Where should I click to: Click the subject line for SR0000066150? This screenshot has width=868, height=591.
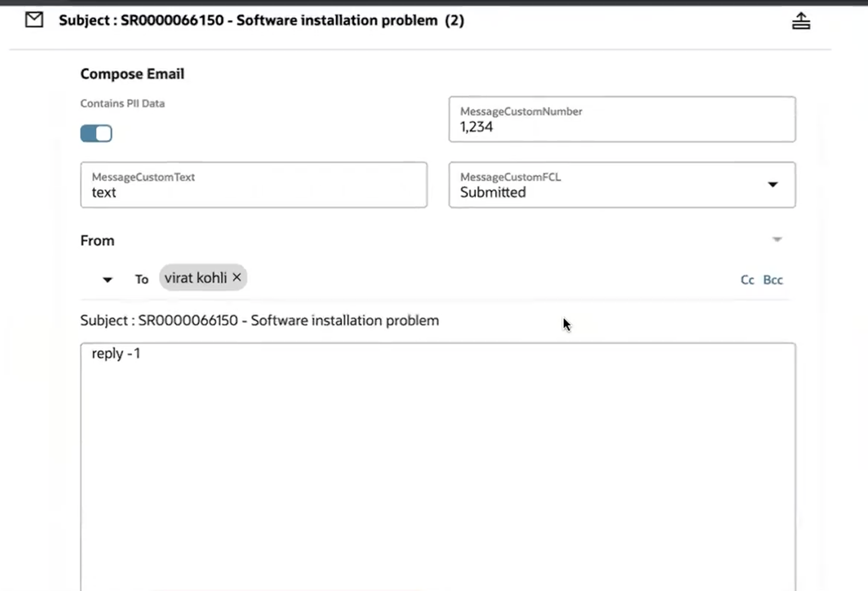click(x=259, y=320)
